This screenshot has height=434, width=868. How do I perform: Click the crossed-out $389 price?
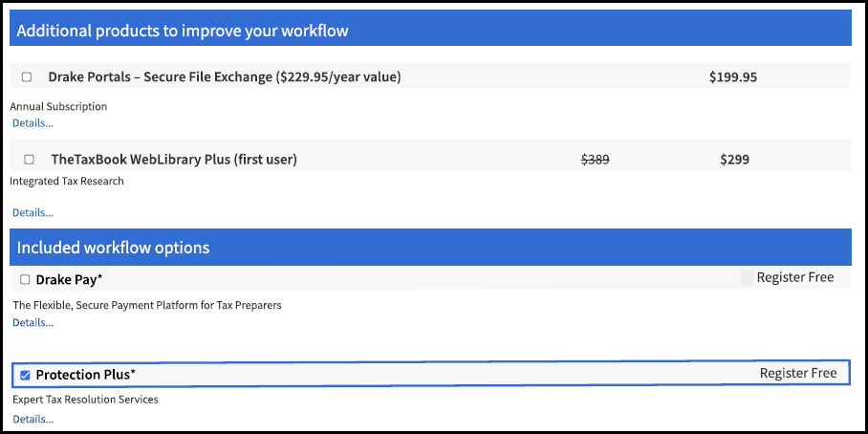(596, 160)
